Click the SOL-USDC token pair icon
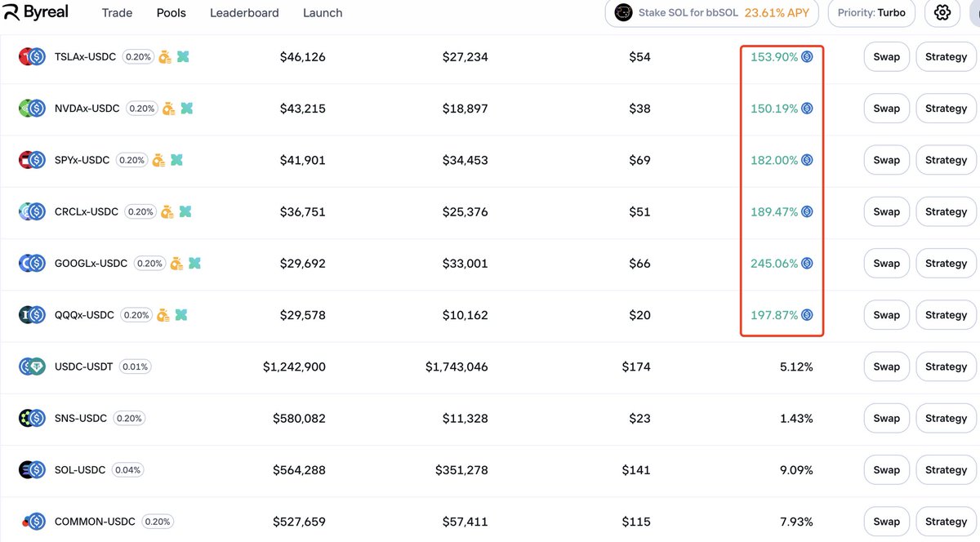The image size is (980, 542). point(32,470)
